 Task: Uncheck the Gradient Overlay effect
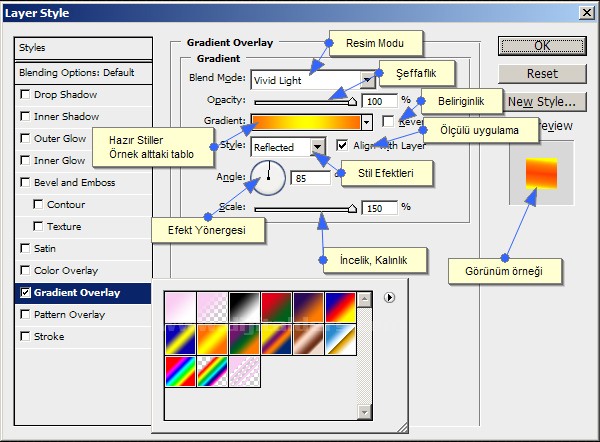[25, 293]
